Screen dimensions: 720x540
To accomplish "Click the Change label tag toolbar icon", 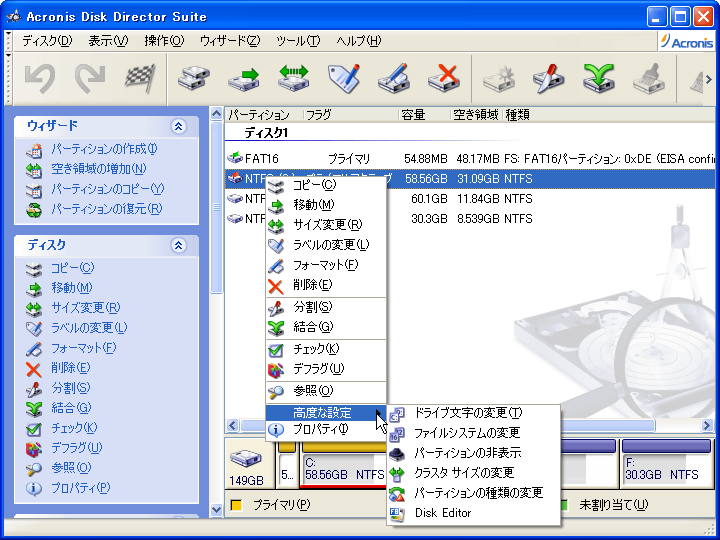I will (344, 78).
